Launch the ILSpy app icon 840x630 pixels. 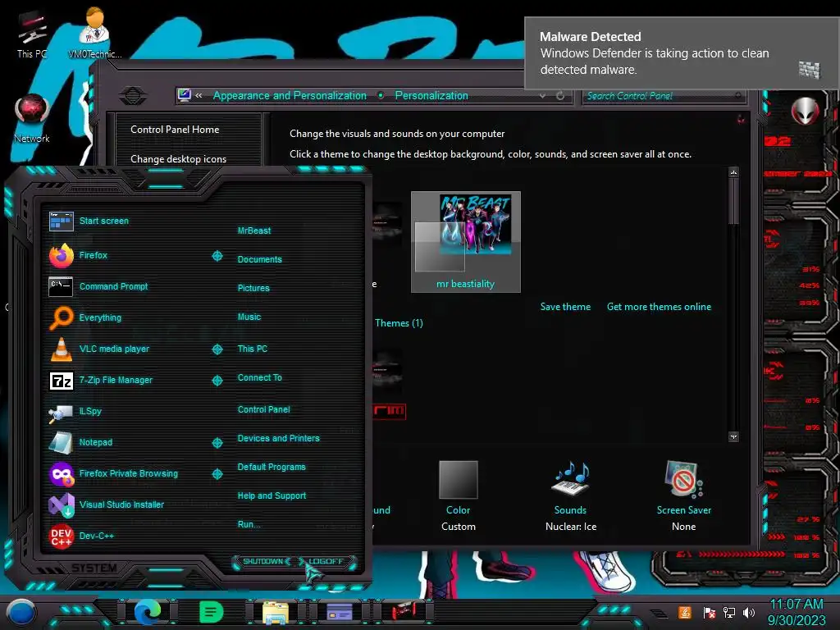pyautogui.click(x=61, y=412)
